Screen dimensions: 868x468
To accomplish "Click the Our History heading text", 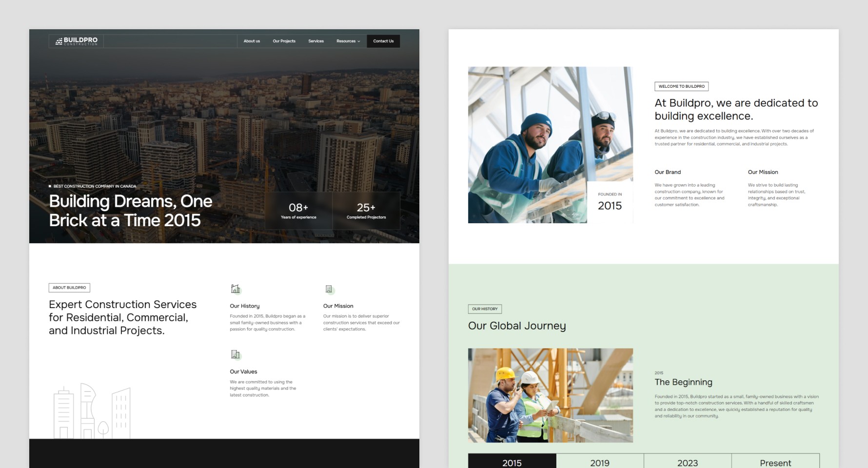I will (x=245, y=306).
